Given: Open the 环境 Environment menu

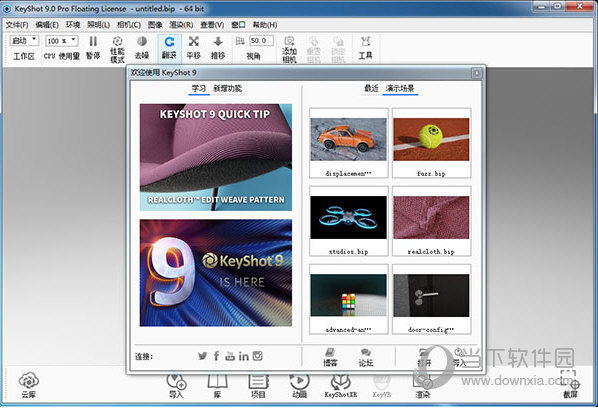Looking at the screenshot, I should coord(73,25).
